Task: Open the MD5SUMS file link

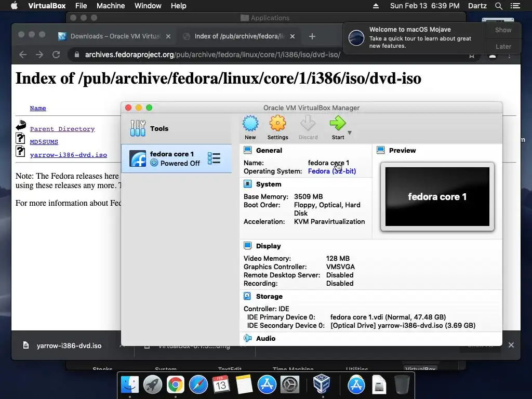Action: tap(44, 142)
